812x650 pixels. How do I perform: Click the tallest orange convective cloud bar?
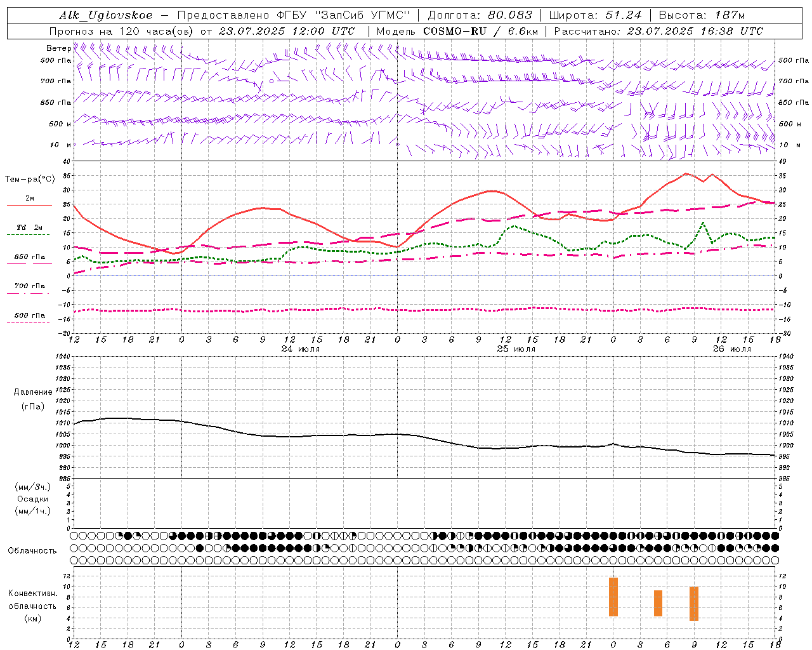coord(613,597)
